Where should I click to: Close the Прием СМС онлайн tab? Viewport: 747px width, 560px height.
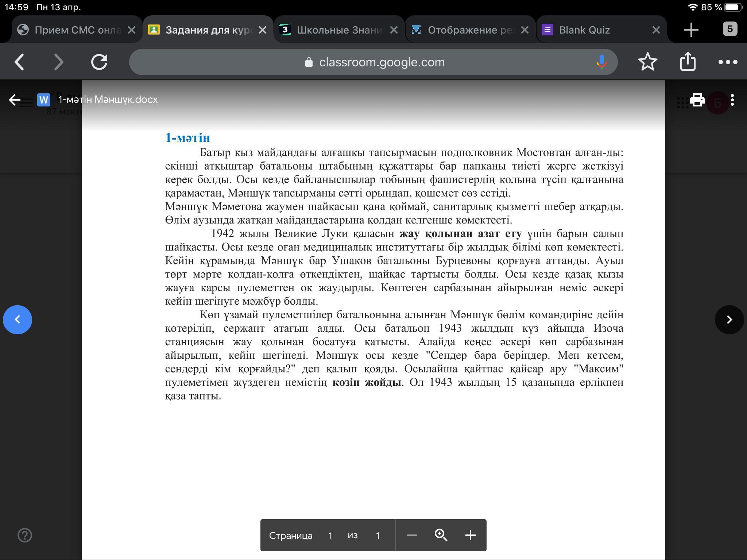point(132,30)
